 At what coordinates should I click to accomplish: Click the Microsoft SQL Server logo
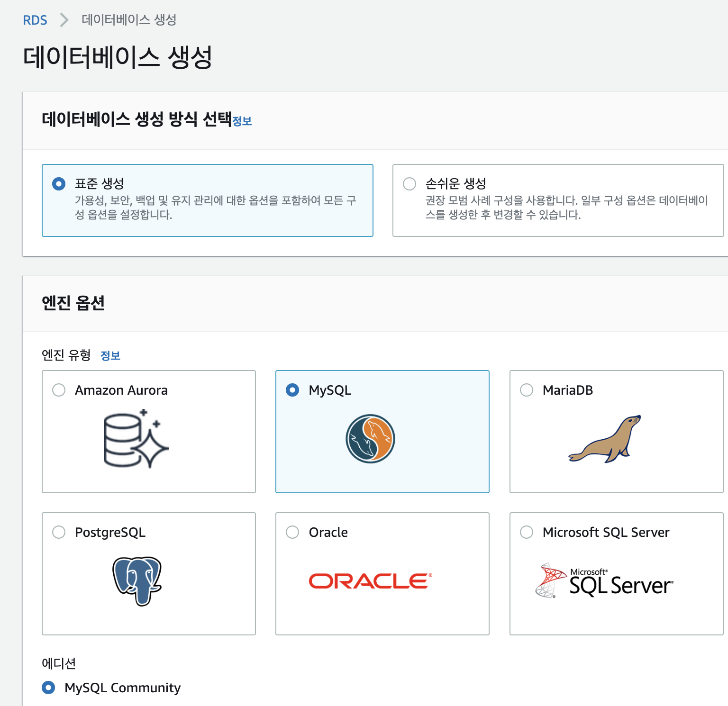coord(604,581)
